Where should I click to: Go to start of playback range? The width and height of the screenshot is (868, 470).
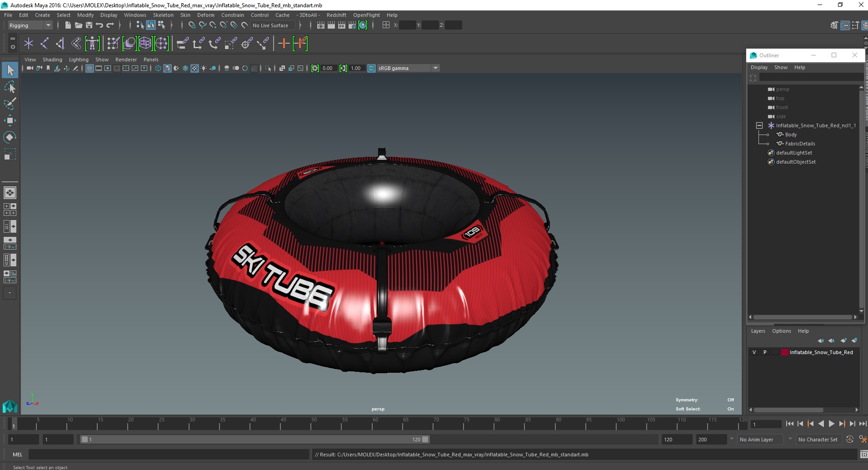[790, 424]
